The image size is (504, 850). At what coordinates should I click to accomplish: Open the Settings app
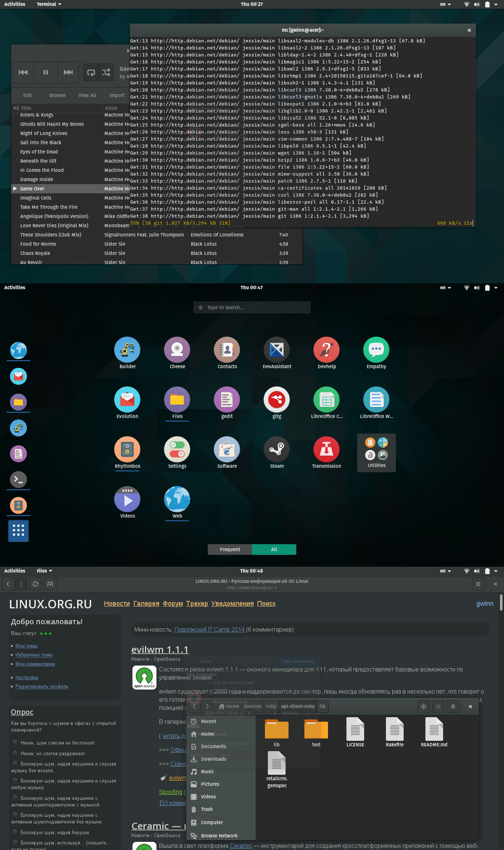(177, 453)
